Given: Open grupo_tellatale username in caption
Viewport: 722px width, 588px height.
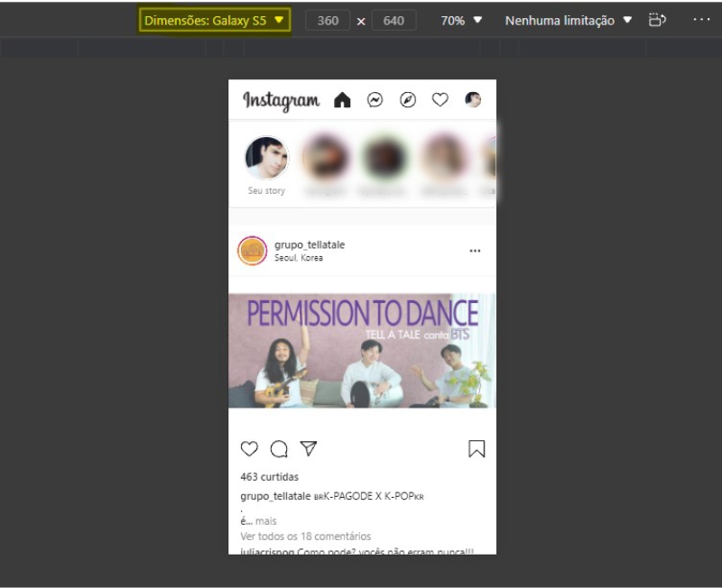Looking at the screenshot, I should (x=275, y=496).
